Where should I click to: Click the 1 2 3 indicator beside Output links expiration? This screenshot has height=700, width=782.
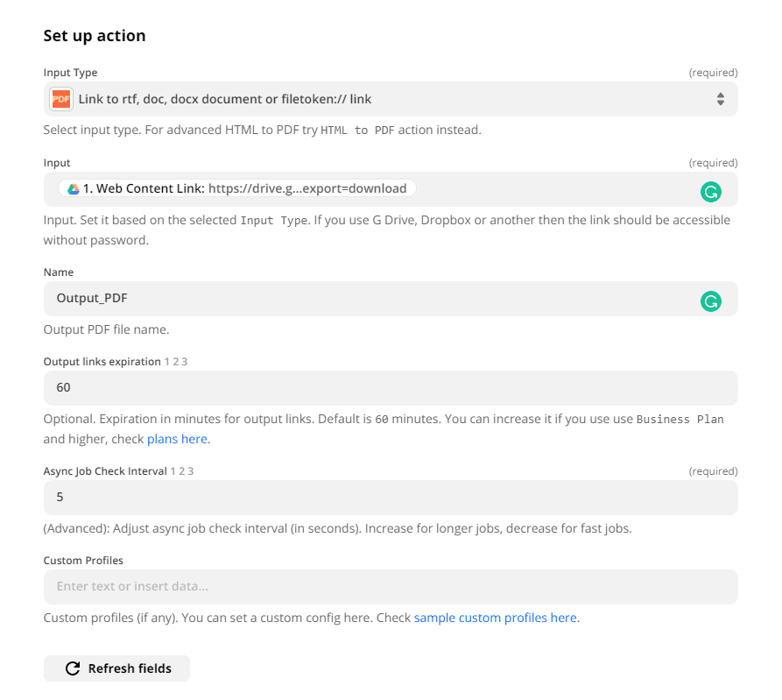pyautogui.click(x=176, y=361)
